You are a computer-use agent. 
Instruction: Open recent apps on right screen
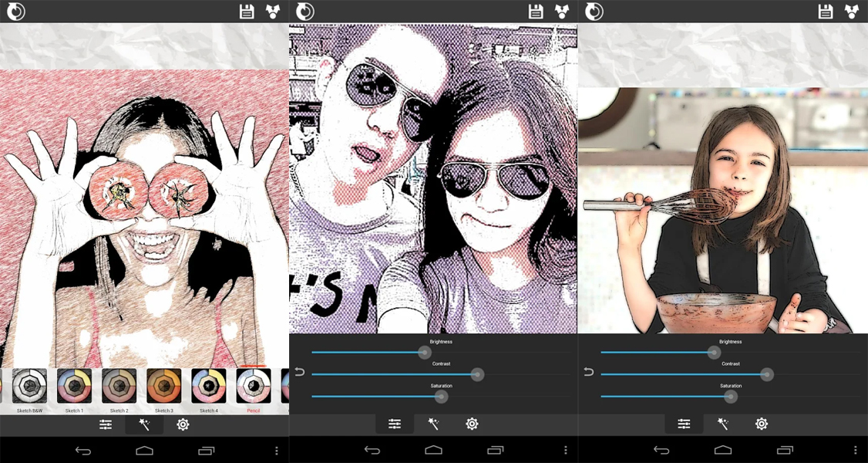coord(785,450)
